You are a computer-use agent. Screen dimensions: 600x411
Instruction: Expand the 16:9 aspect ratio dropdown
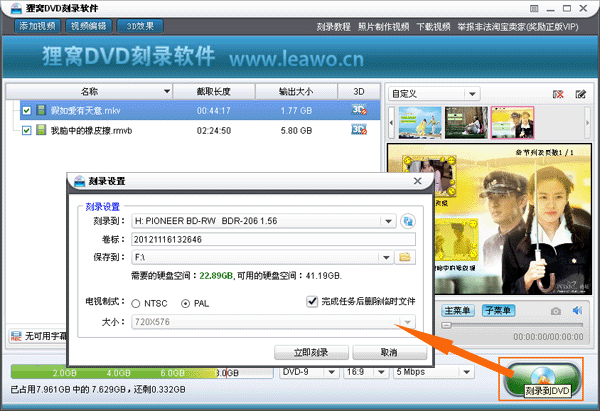pos(381,372)
